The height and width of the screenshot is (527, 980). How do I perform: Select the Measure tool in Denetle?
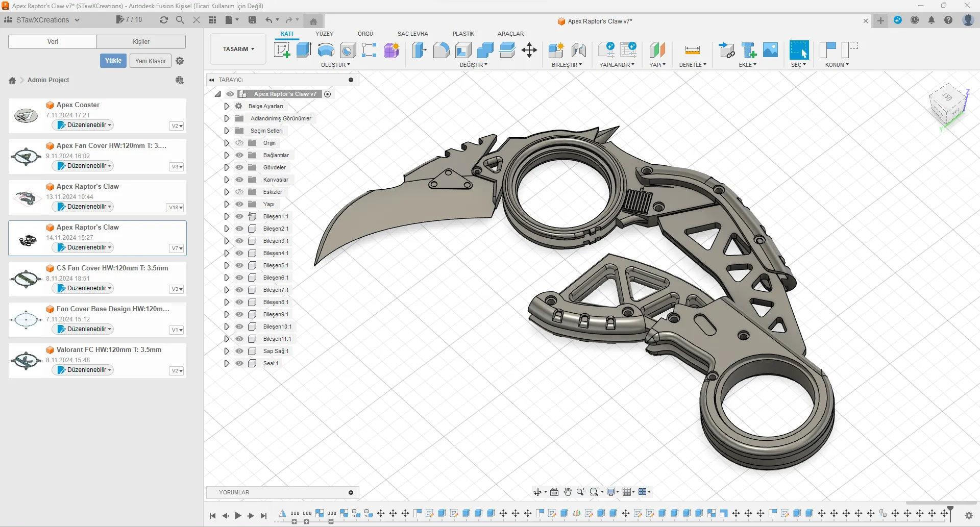[693, 50]
